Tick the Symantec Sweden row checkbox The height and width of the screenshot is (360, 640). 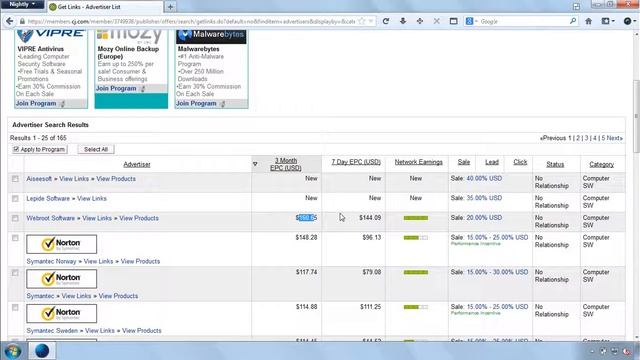pyautogui.click(x=15, y=307)
